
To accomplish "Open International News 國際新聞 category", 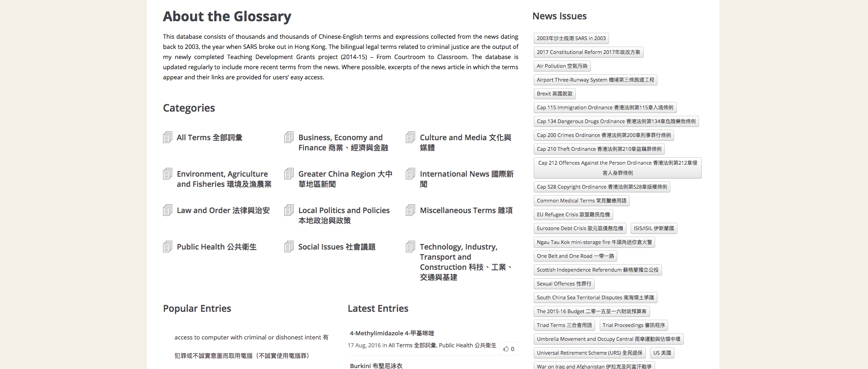I will tap(467, 179).
